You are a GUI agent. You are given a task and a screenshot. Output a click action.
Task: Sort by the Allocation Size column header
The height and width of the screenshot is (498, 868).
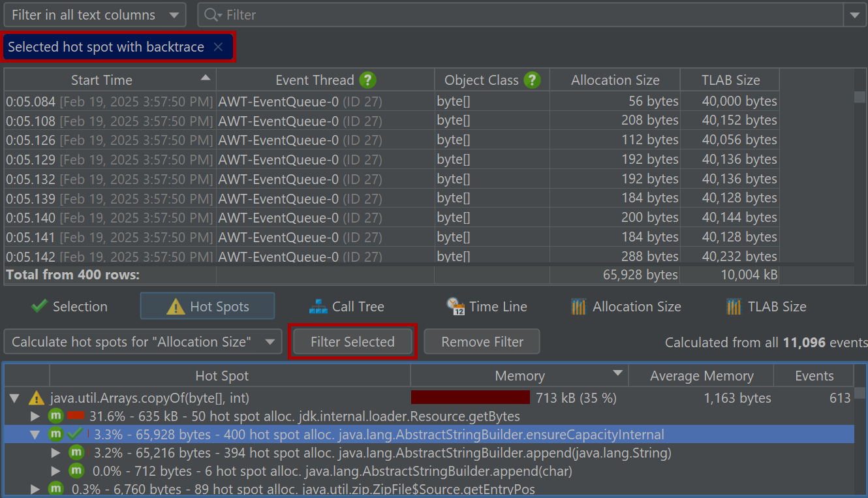[615, 80]
